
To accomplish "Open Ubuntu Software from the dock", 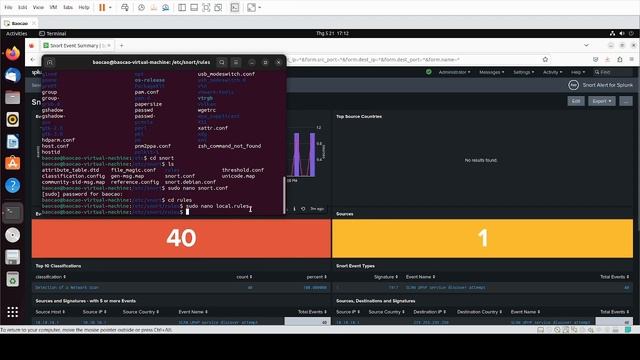I will [13, 163].
